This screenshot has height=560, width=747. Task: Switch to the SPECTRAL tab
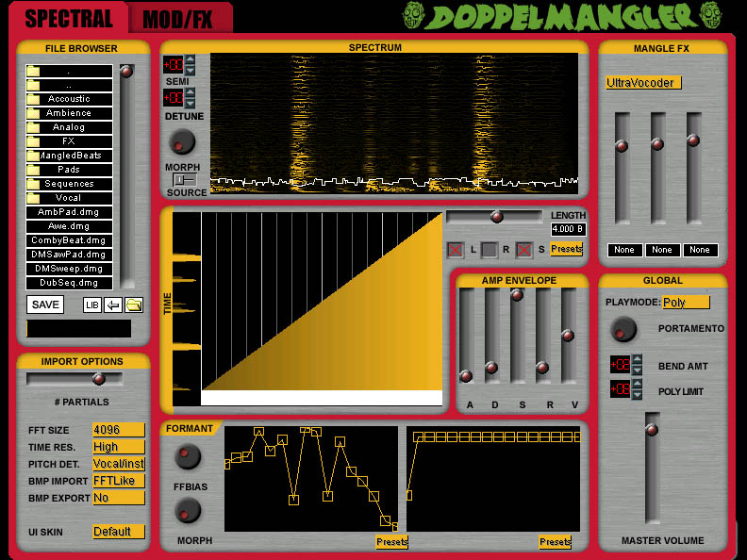pyautogui.click(x=69, y=18)
